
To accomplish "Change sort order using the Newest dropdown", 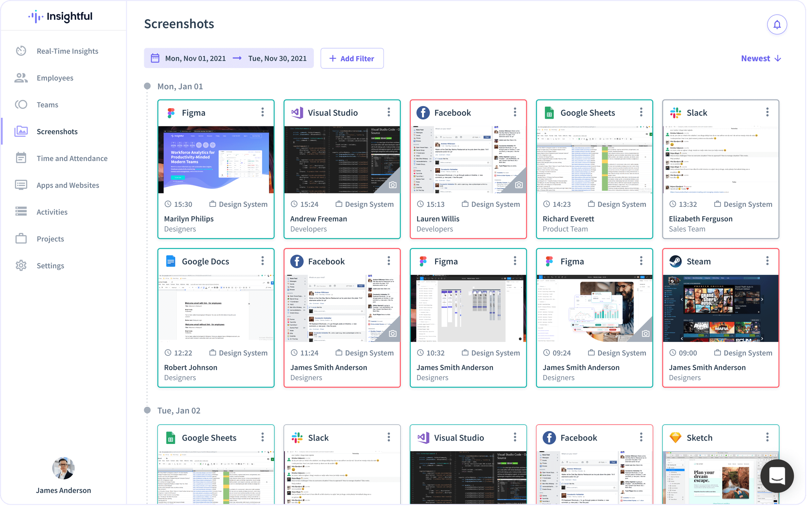I will click(x=760, y=58).
